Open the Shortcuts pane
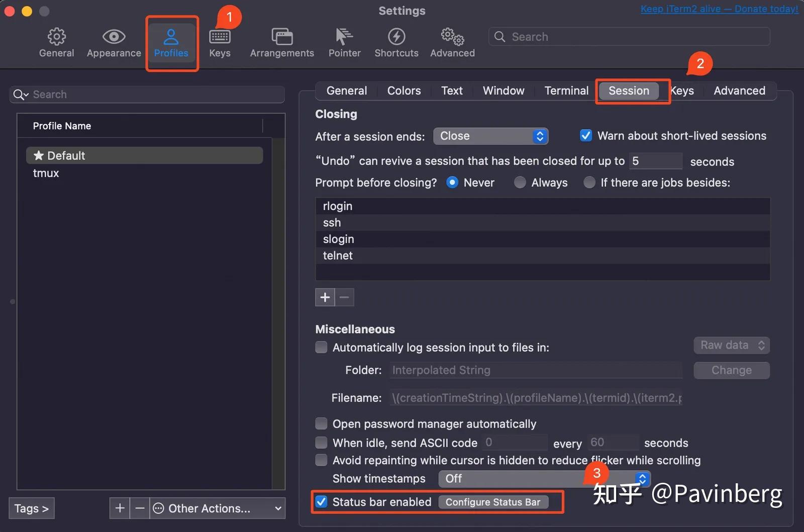Image resolution: width=804 pixels, height=532 pixels. point(396,42)
